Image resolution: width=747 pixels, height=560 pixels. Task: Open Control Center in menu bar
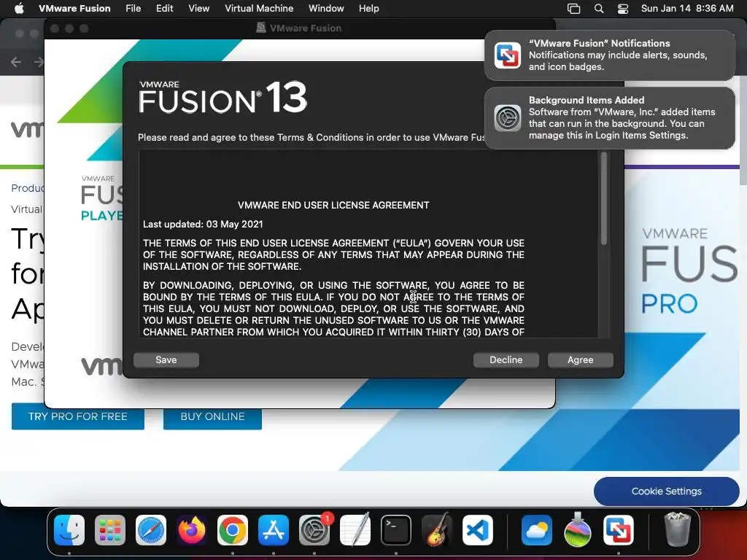tap(623, 9)
